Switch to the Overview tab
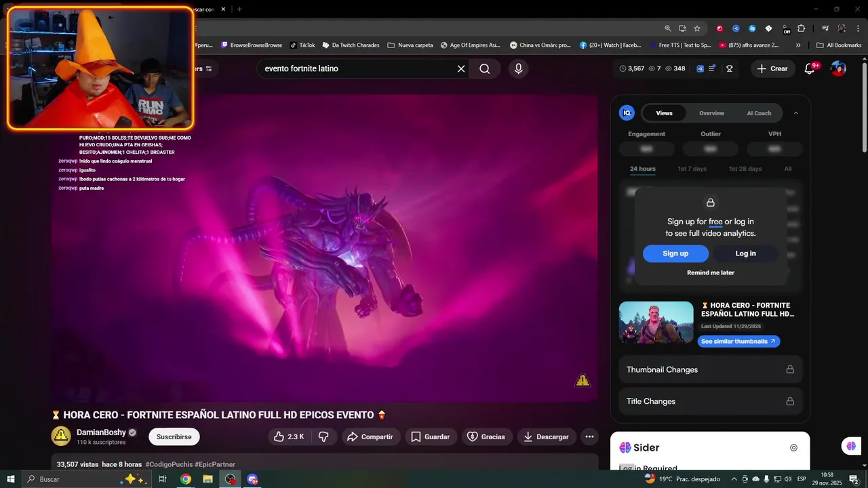Image resolution: width=868 pixels, height=488 pixels. point(711,113)
